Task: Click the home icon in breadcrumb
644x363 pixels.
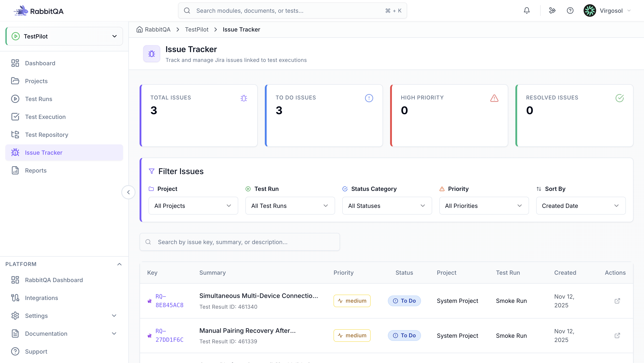Action: tap(140, 30)
